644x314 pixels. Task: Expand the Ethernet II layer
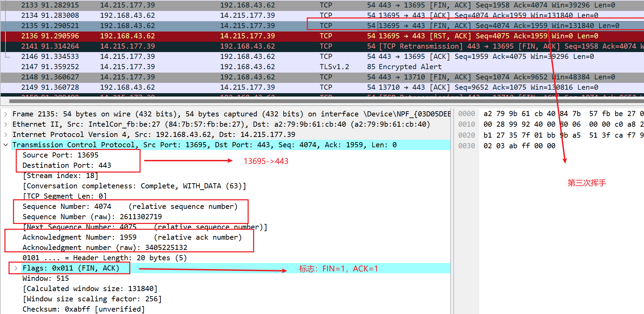(5, 124)
